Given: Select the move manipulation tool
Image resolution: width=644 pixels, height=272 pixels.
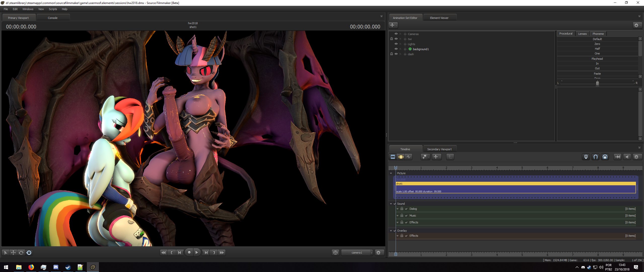Looking at the screenshot, I should (13, 253).
